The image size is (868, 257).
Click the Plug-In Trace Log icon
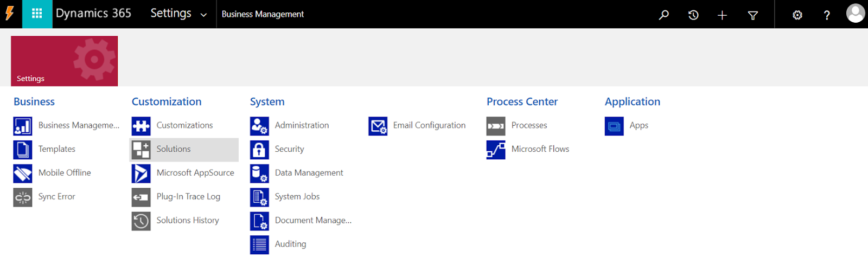[x=141, y=197]
